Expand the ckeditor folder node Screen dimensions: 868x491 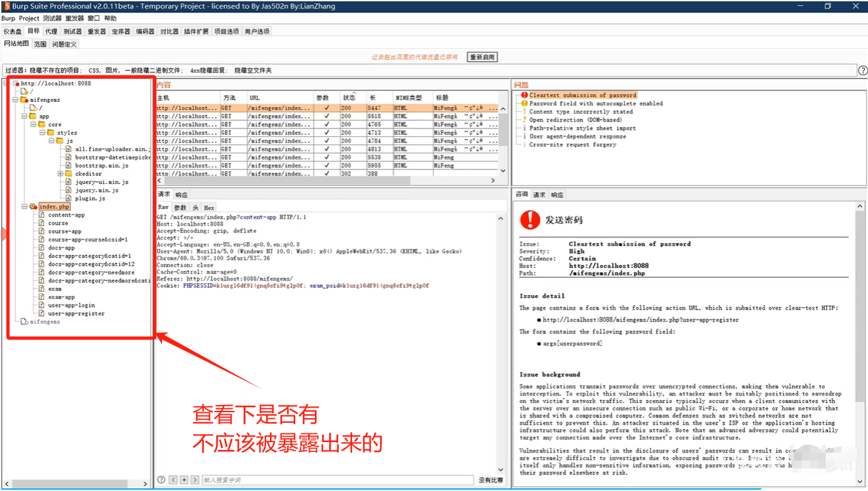click(x=60, y=173)
